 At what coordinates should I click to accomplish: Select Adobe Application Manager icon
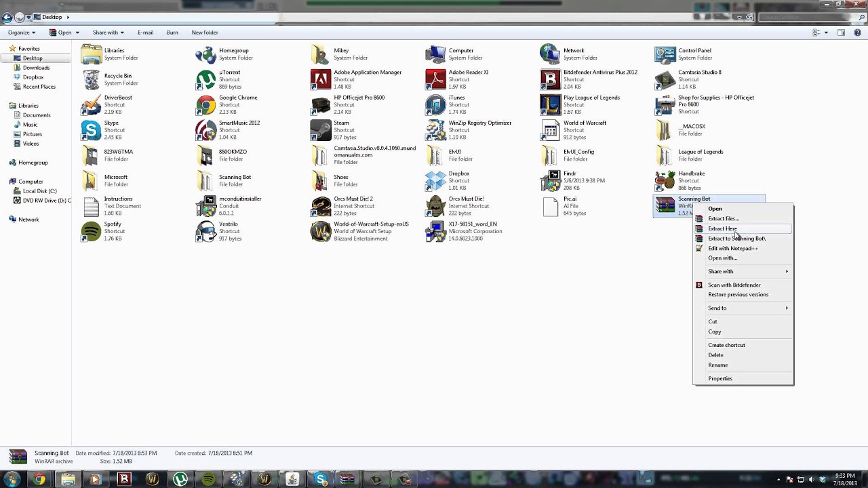click(x=321, y=79)
